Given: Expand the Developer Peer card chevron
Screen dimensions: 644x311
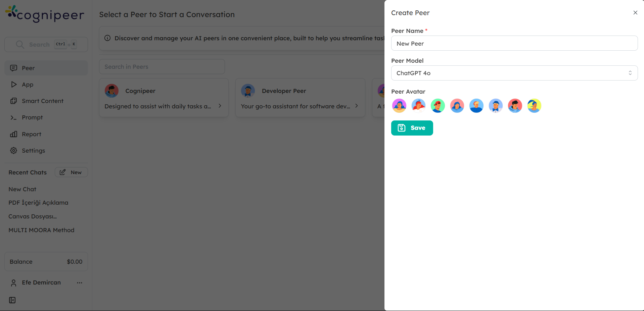Looking at the screenshot, I should coord(356,105).
